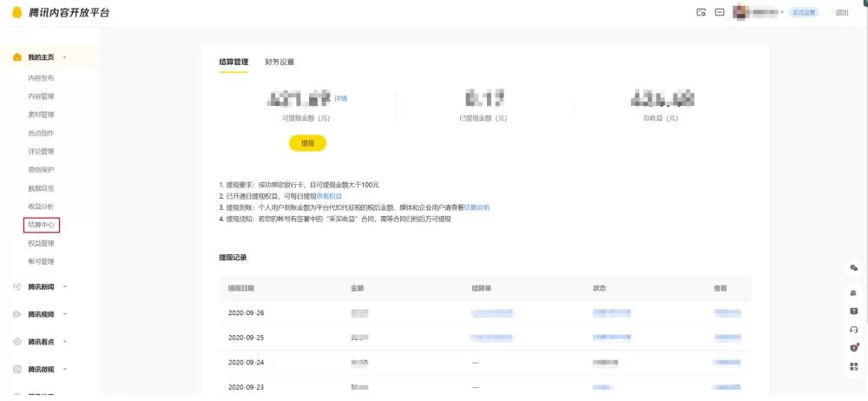Collapse the 我的主页 section arrow
The image size is (868, 401).
65,57
